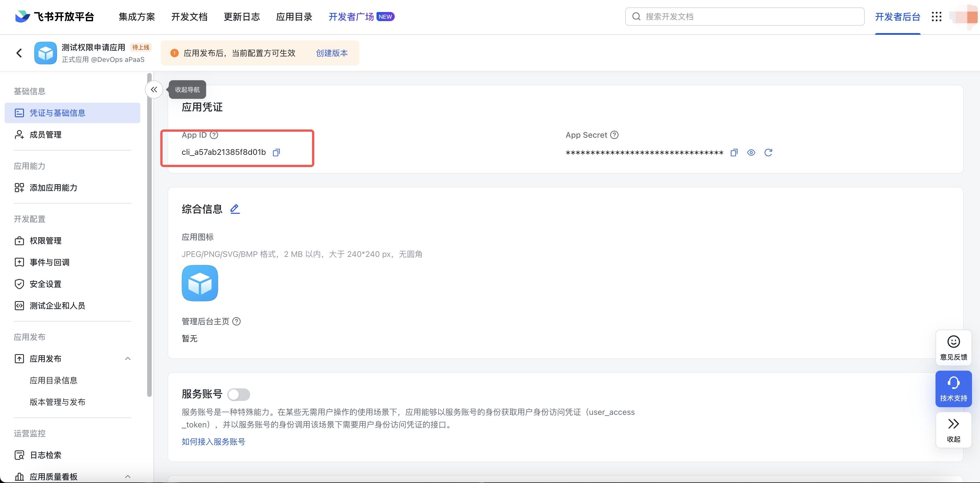Open 应用目录信息 sub-item
The image size is (980, 483).
point(54,380)
